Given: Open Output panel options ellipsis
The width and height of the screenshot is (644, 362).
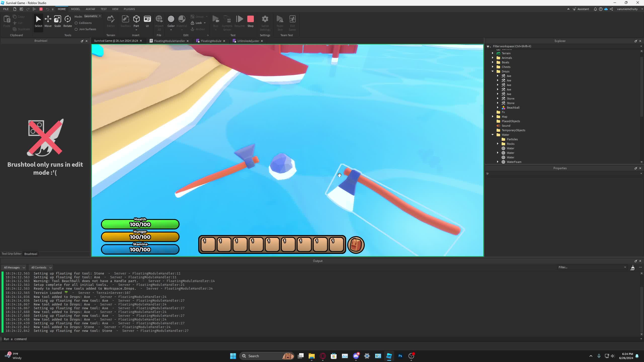Looking at the screenshot, I should tap(640, 267).
